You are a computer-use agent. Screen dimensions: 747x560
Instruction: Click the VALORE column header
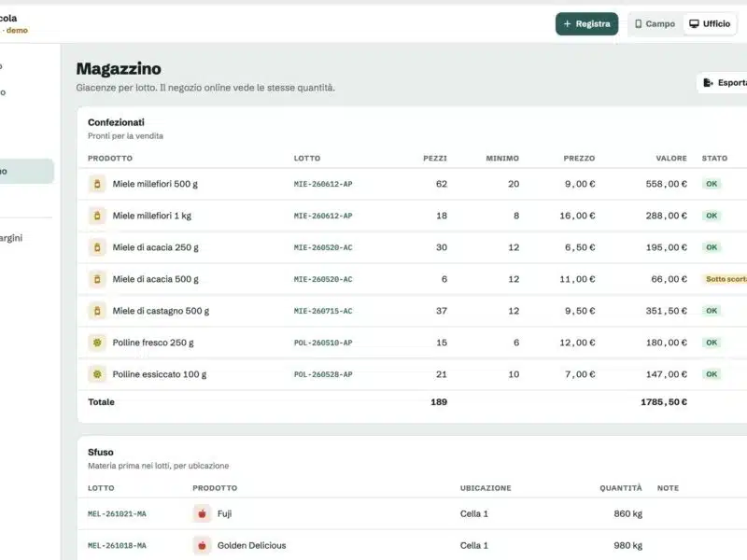(x=671, y=158)
